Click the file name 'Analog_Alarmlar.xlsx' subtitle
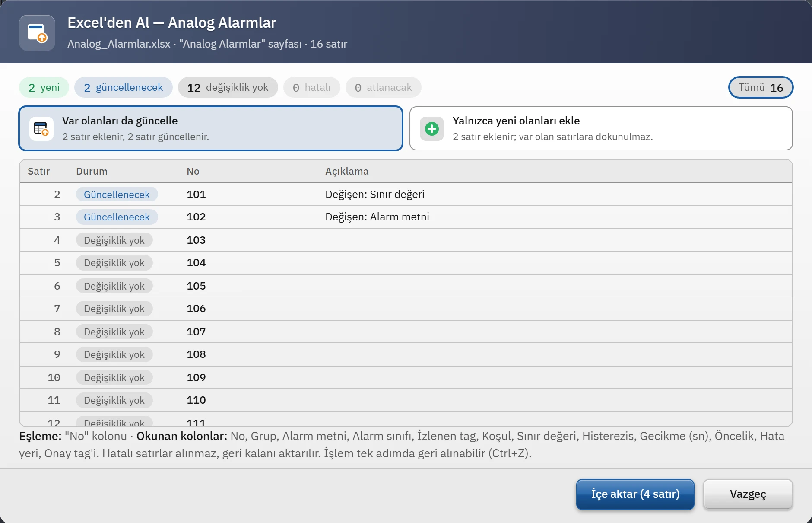The image size is (812, 523). (x=119, y=44)
